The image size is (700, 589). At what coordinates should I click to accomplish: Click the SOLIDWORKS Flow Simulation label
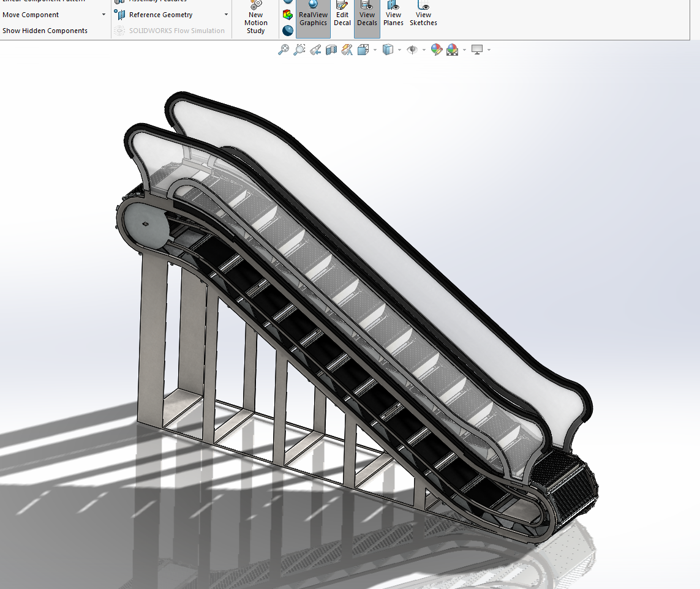[177, 31]
